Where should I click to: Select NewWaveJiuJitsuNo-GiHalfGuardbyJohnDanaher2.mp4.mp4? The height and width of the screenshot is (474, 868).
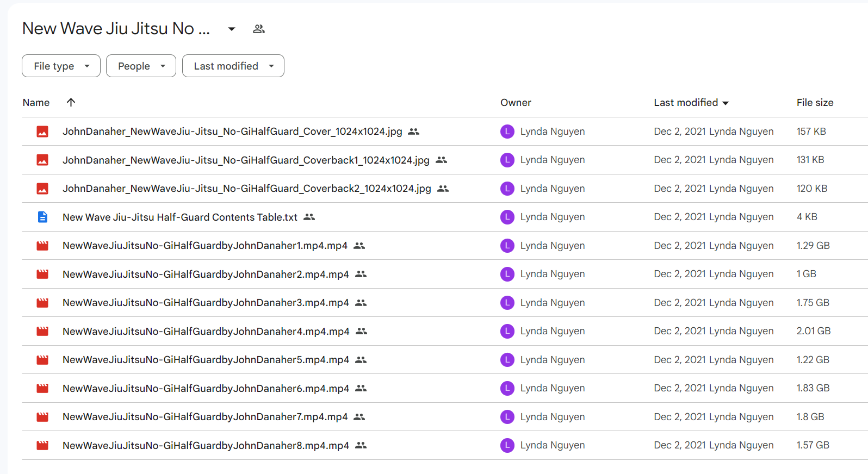coord(206,274)
